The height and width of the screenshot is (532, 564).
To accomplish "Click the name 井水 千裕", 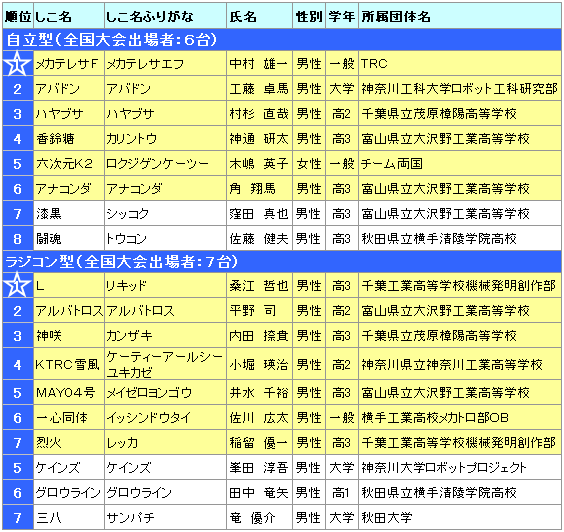I will 259,392.
